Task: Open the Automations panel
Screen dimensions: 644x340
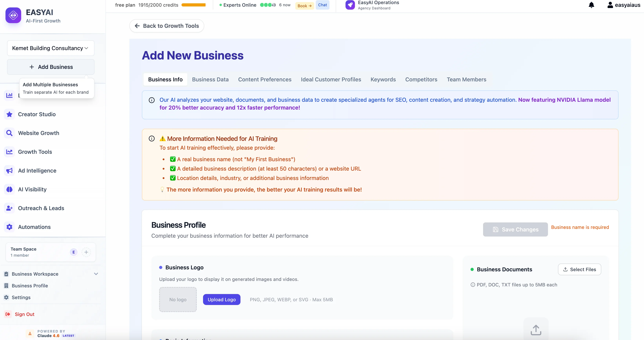Action: 34,227
